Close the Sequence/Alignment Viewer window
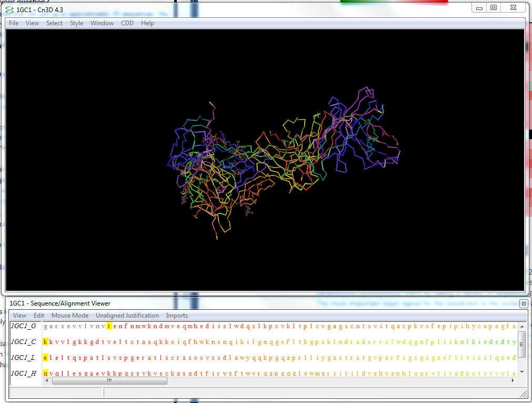Screen dimensions: 532x403 pos(524,303)
